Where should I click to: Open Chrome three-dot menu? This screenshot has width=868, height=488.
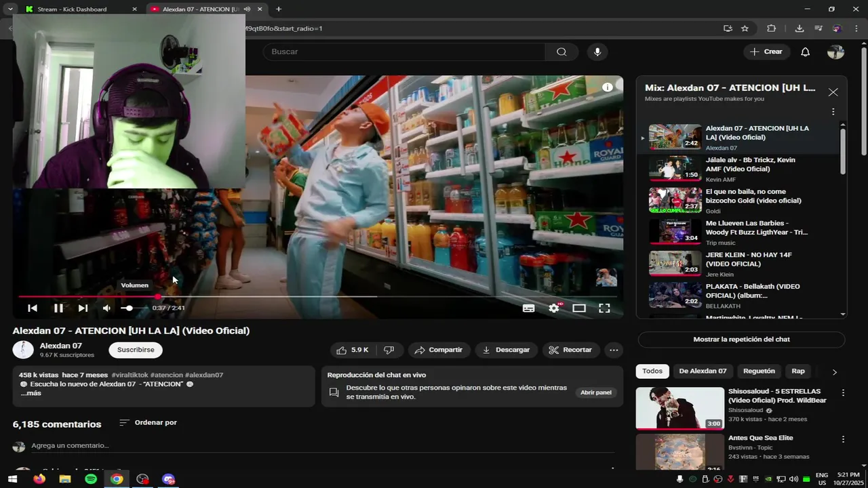856,28
